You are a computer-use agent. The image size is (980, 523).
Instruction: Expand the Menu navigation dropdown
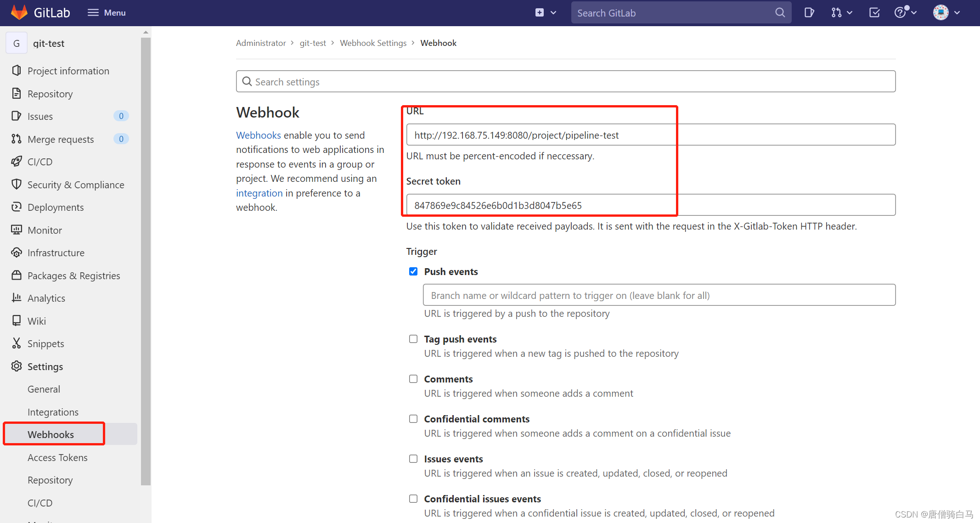pos(105,13)
